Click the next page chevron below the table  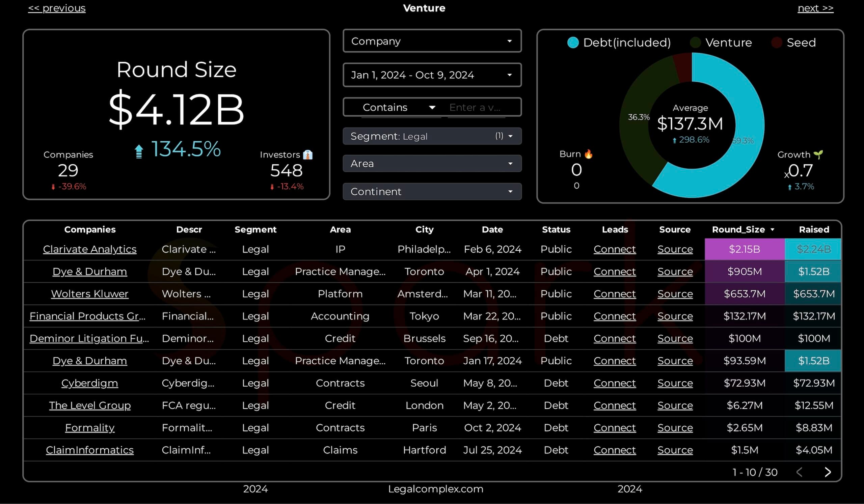tap(828, 472)
